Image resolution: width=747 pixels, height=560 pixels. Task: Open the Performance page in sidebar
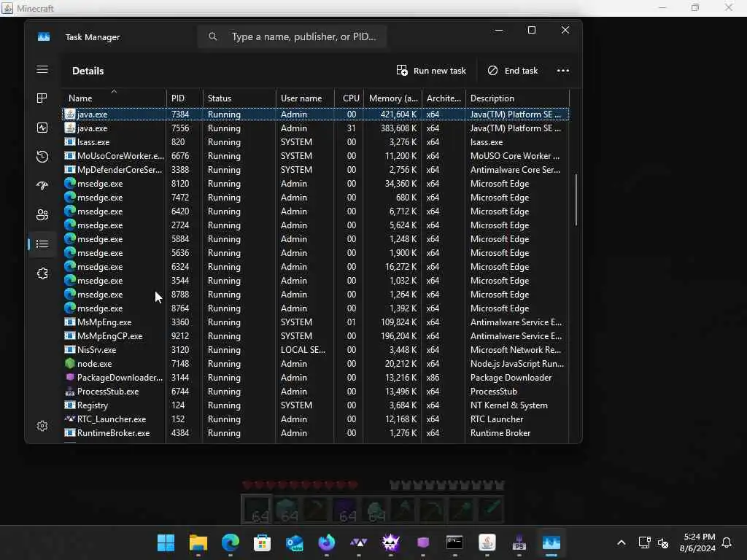click(x=42, y=128)
